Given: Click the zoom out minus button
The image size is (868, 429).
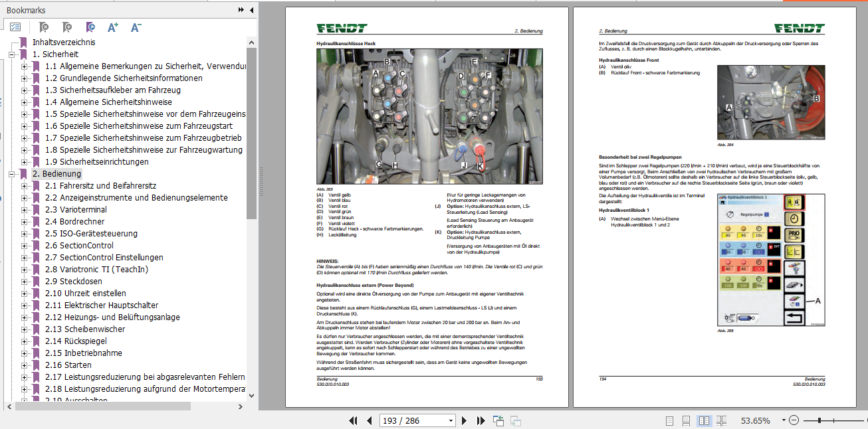Looking at the screenshot, I should [795, 420].
